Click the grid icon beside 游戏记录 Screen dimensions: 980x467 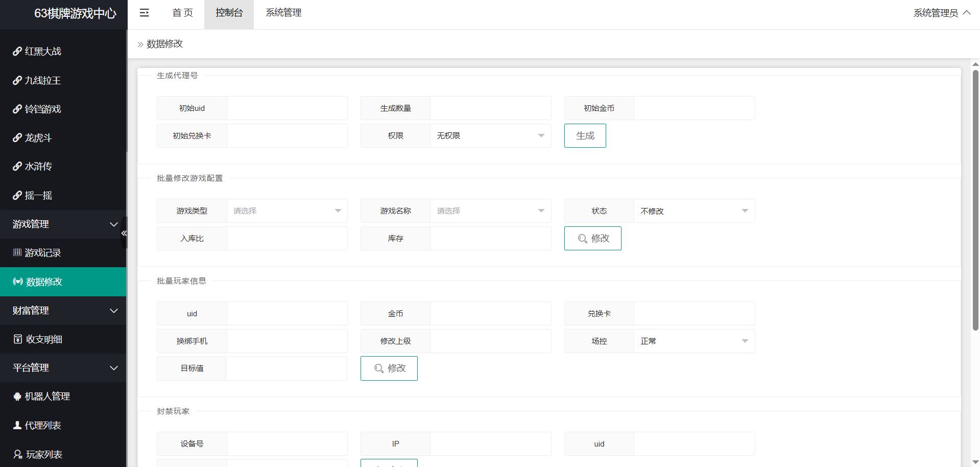[x=17, y=252]
